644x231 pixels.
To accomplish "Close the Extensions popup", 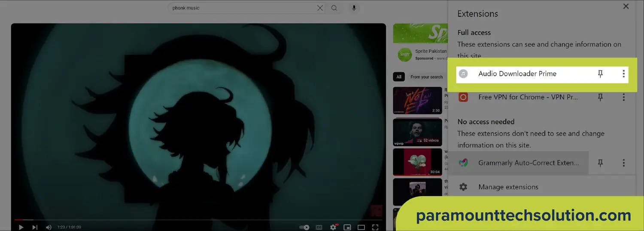I will (x=626, y=6).
